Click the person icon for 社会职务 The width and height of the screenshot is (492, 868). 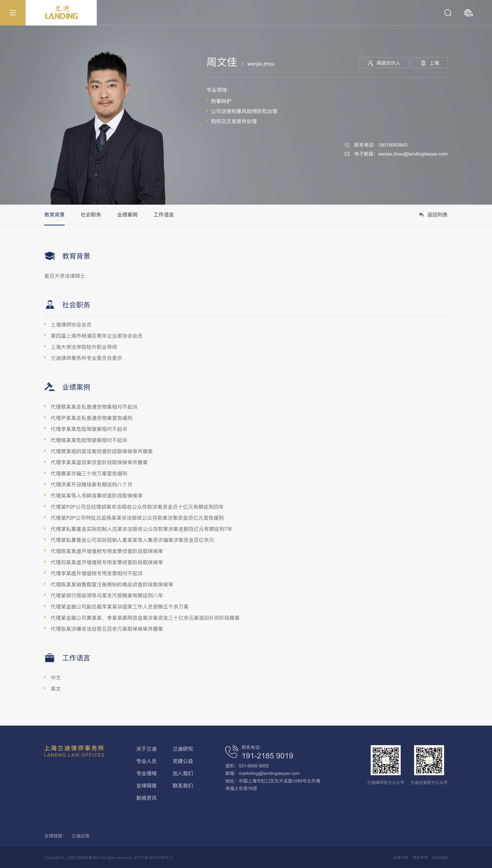click(50, 304)
